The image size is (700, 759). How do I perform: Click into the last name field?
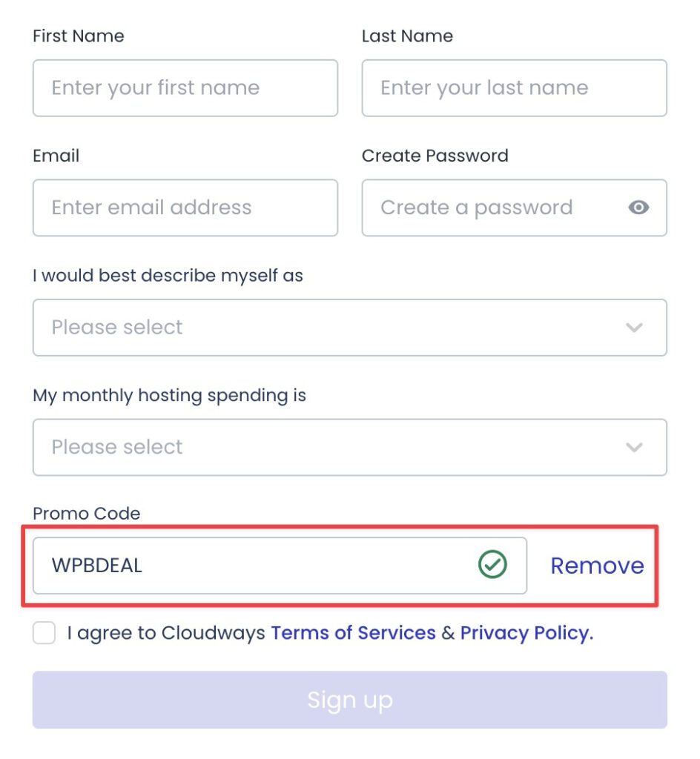point(514,88)
